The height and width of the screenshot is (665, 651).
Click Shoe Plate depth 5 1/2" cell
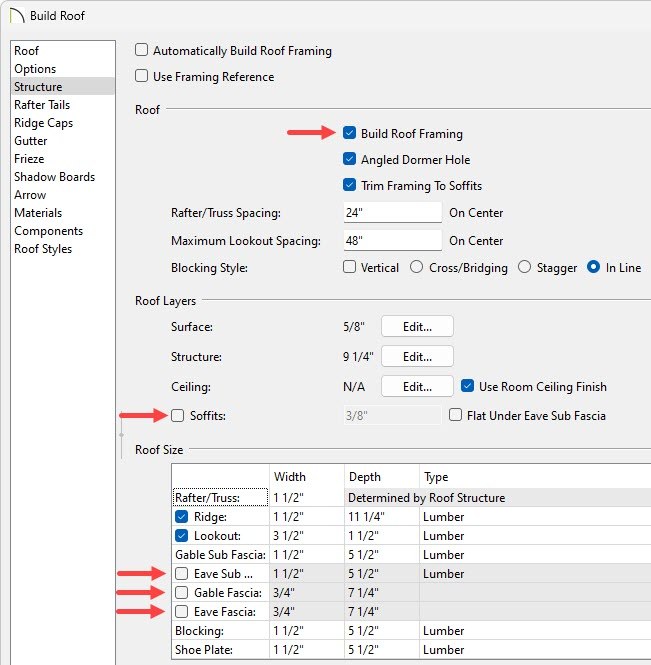tap(382, 649)
